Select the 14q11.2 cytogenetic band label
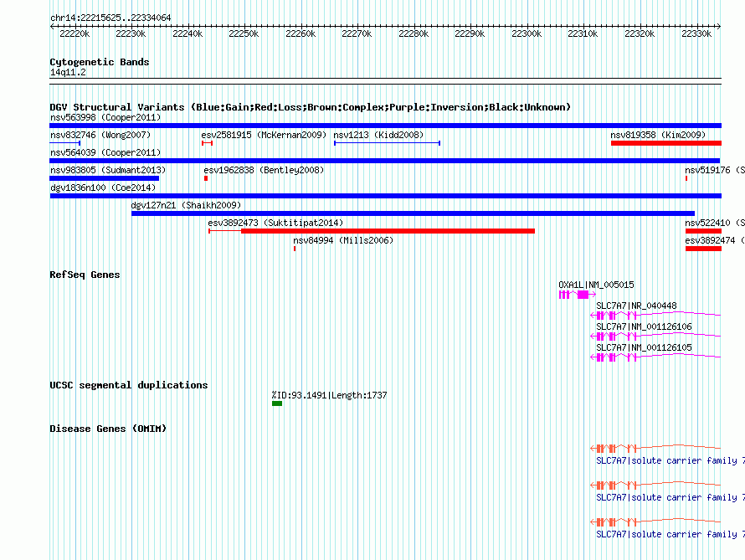 point(68,72)
